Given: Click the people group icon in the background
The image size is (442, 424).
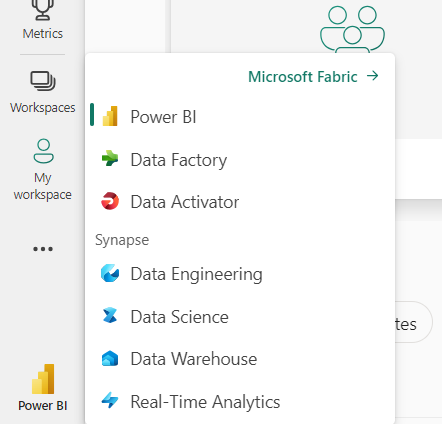Looking at the screenshot, I should click(x=352, y=29).
